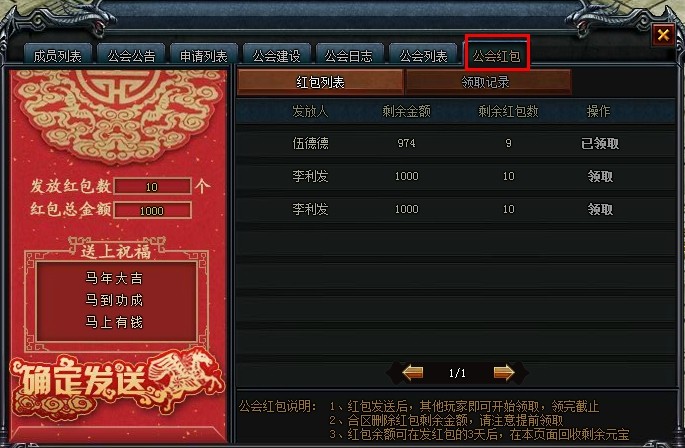Click the right page arrow icon
Viewport: 685px width, 448px height.
pyautogui.click(x=504, y=373)
